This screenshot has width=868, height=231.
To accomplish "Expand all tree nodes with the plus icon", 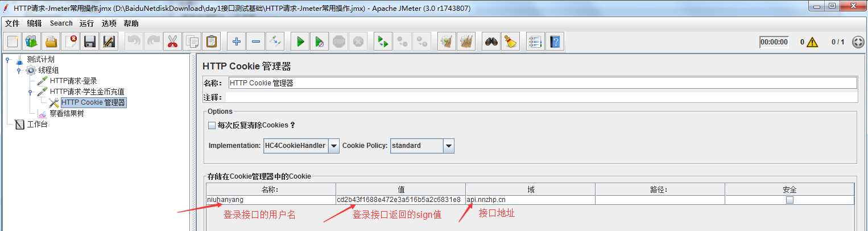I will pos(237,42).
